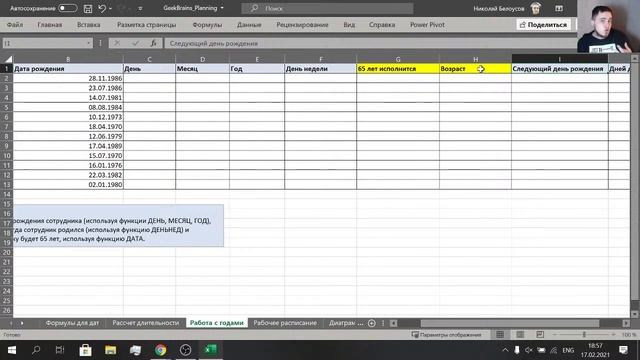Viewport: 640px width, 360px height.
Task: Click the Enter checkmark icon in formula bar
Action: (x=135, y=43)
